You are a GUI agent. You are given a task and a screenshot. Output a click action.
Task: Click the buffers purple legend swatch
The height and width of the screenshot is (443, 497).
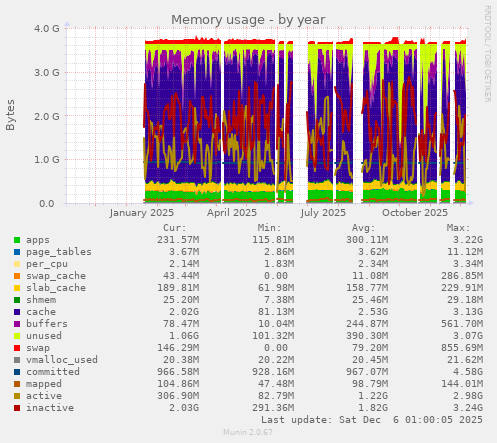[x=17, y=324]
